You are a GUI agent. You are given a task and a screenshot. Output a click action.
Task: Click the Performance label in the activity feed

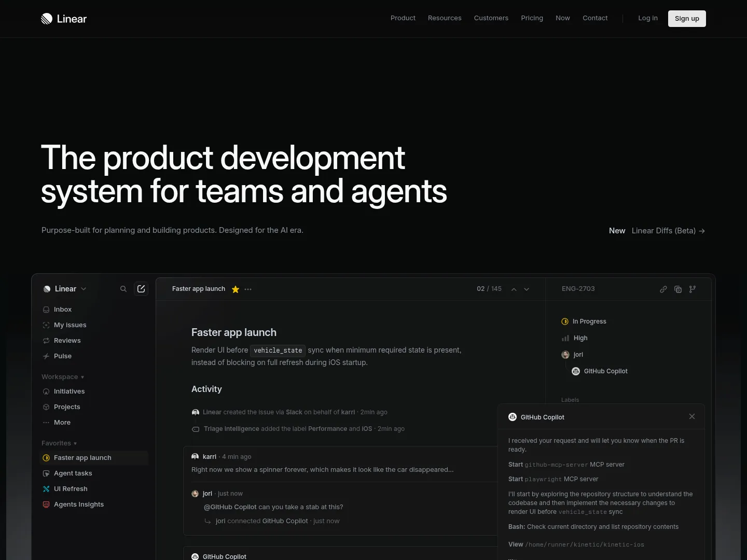pos(327,429)
